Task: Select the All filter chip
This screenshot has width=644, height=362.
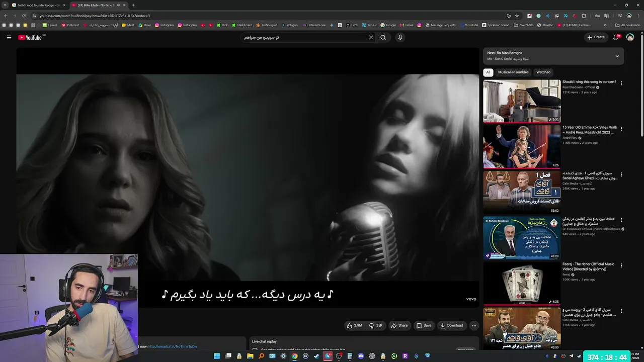Action: click(x=488, y=72)
